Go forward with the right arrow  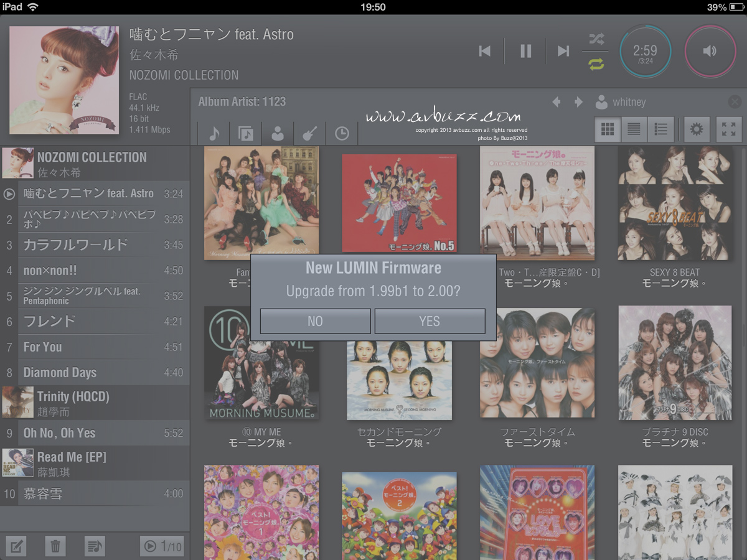pyautogui.click(x=578, y=102)
